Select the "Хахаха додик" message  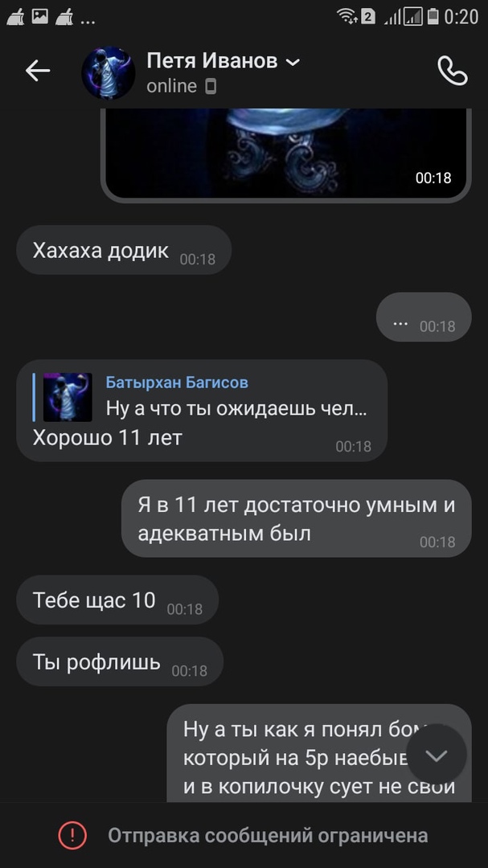tap(124, 250)
